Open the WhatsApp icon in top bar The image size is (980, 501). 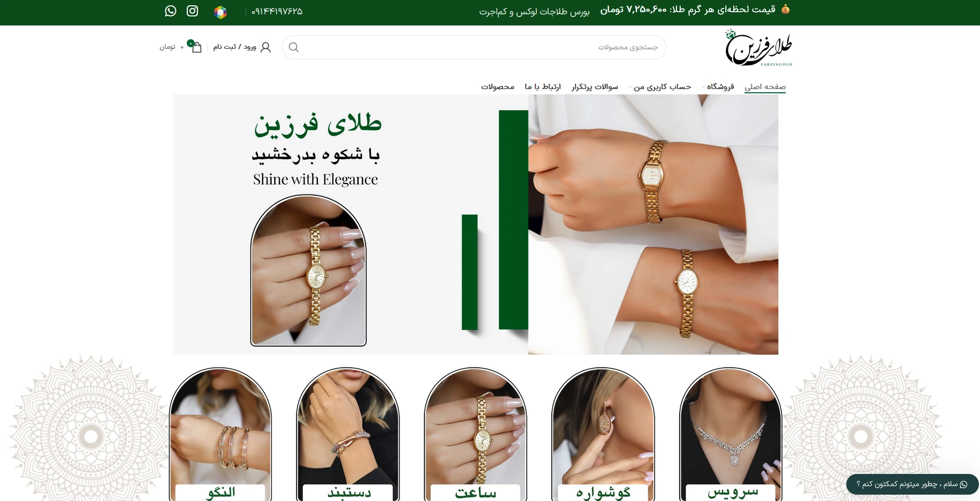[x=170, y=11]
